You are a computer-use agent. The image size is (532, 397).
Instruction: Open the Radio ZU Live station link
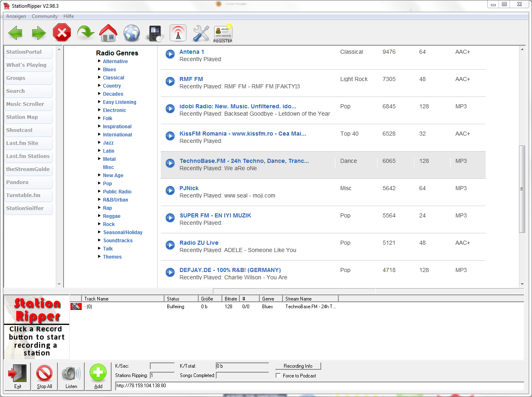199,243
